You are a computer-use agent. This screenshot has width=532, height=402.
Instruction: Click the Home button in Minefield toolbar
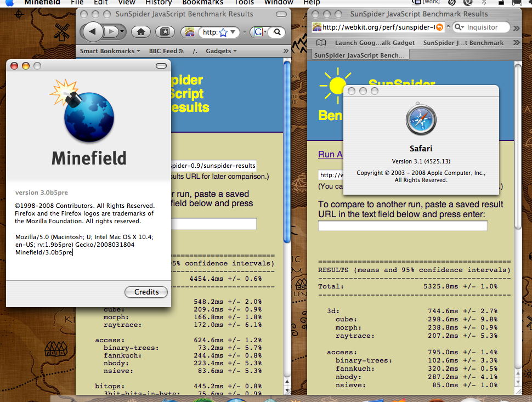[x=141, y=32]
